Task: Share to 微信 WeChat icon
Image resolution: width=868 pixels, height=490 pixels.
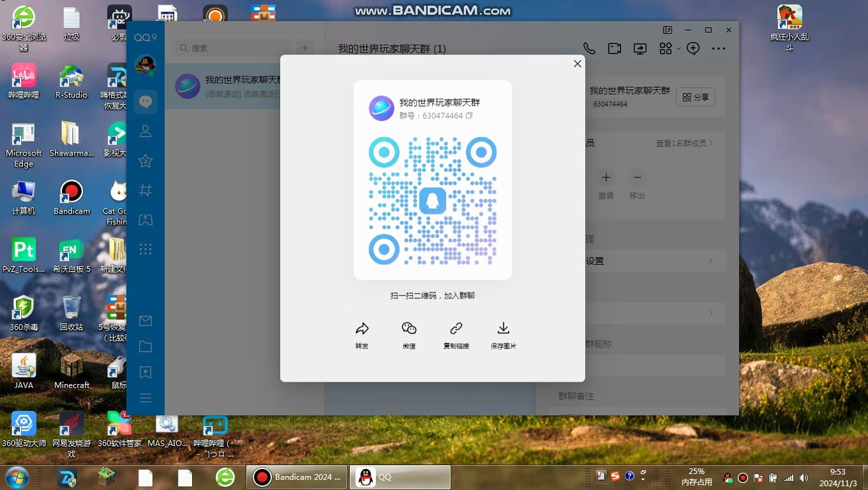Action: [409, 329]
